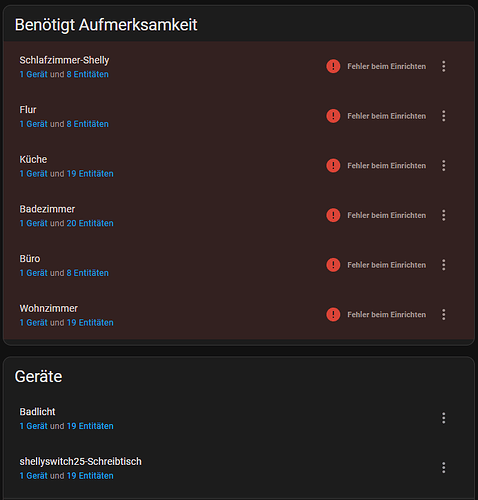Open the '1 Gerät' link under Büro

(33, 273)
